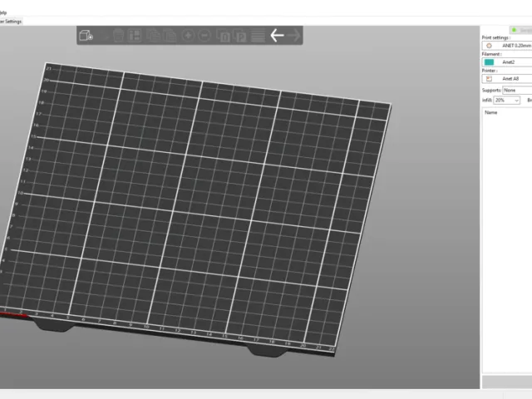Select Simple mode button with green dot
The height and width of the screenshot is (399, 532).
(521, 30)
